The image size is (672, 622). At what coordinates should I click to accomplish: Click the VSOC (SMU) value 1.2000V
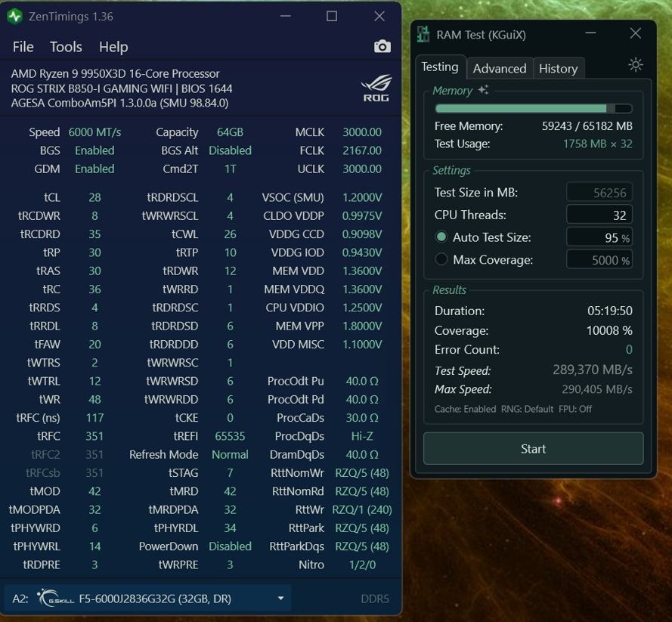coord(362,197)
